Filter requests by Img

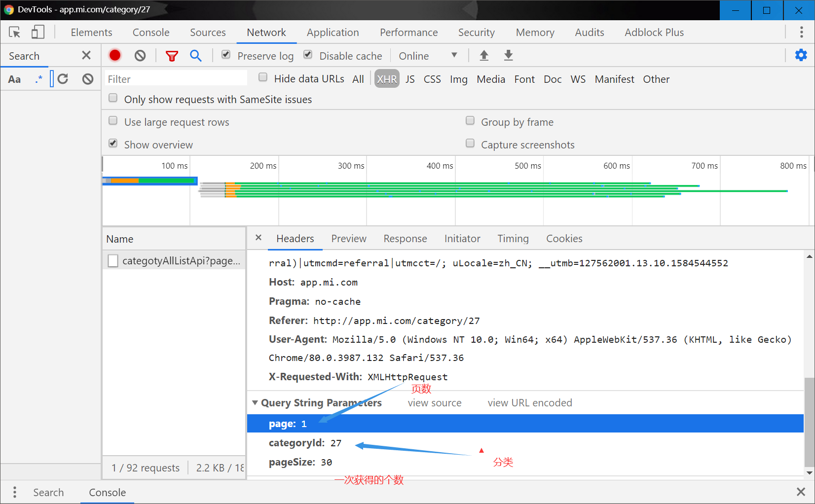point(459,79)
